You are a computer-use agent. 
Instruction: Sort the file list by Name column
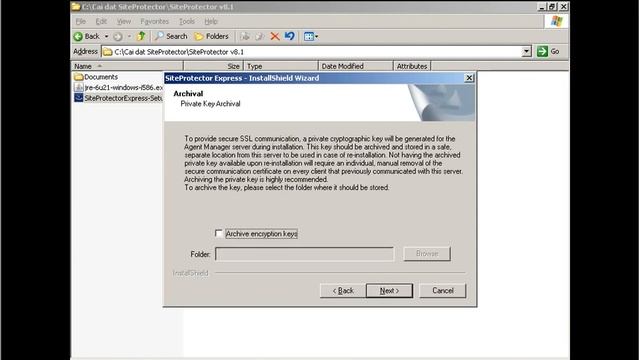(127, 66)
